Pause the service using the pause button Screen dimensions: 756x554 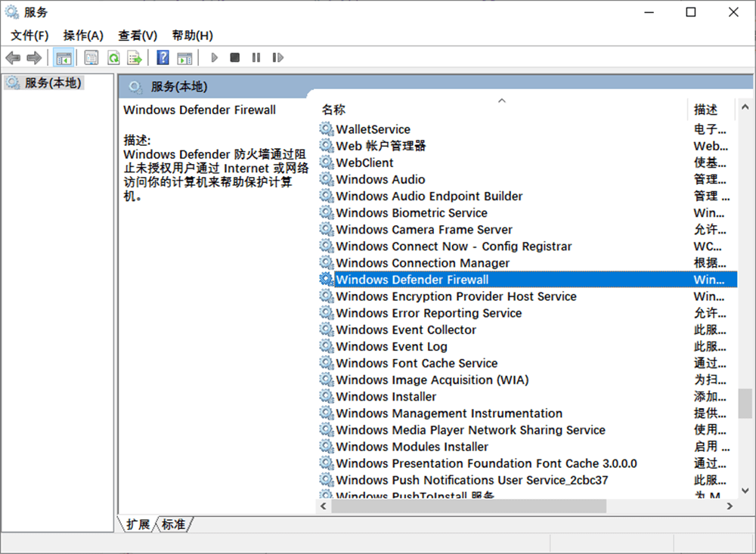click(256, 57)
